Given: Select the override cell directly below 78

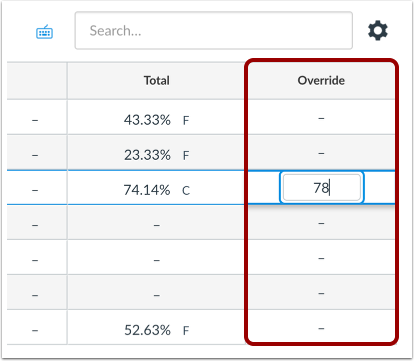Looking at the screenshot, I should (x=321, y=222).
